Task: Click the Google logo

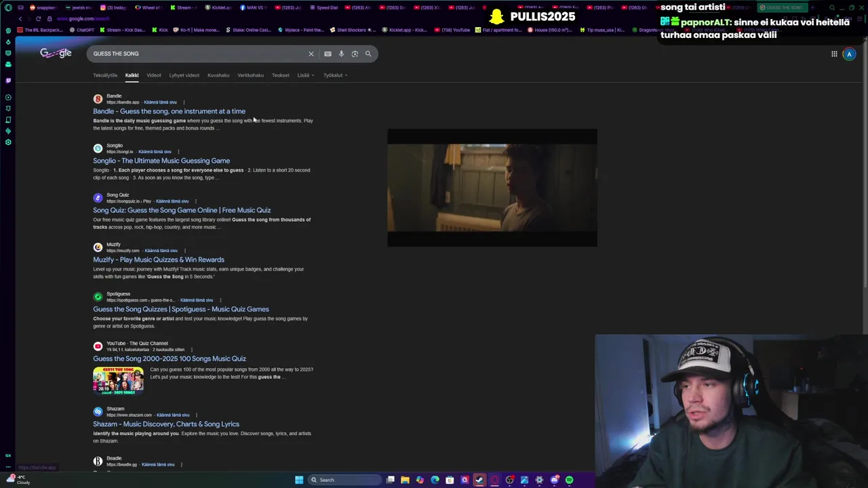Action: coord(56,53)
